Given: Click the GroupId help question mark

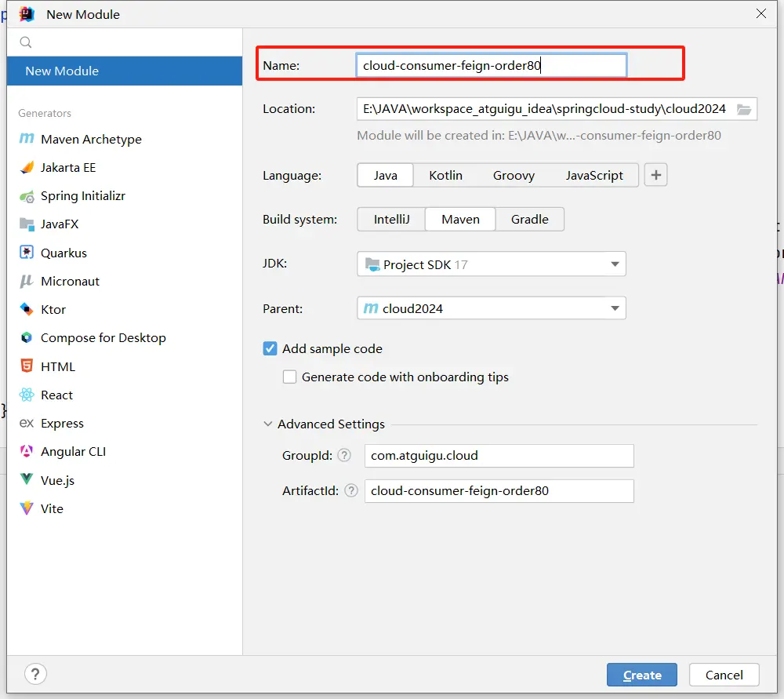Looking at the screenshot, I should point(344,455).
